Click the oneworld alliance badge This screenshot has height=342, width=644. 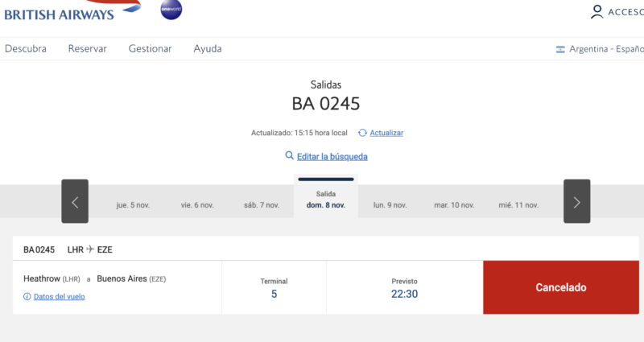click(171, 8)
